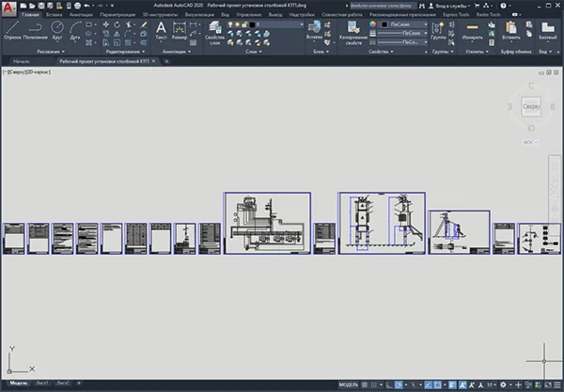The image size is (564, 392).
Task: Click the Размер (Dimension) tool
Action: coord(180,30)
